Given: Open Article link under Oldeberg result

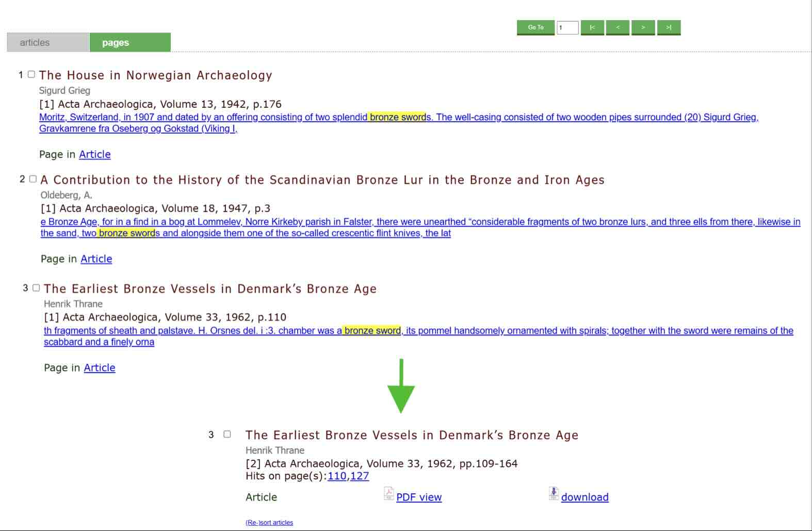Looking at the screenshot, I should coord(96,259).
